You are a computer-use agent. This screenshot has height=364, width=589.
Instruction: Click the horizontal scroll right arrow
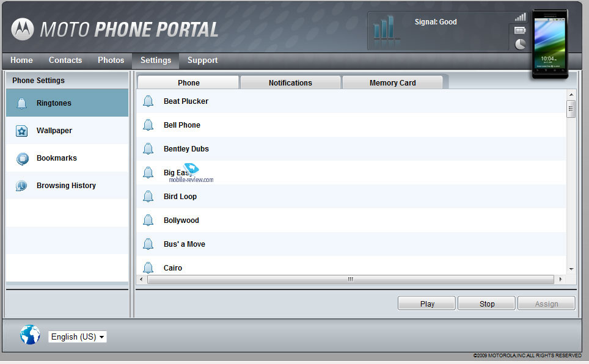click(x=560, y=279)
